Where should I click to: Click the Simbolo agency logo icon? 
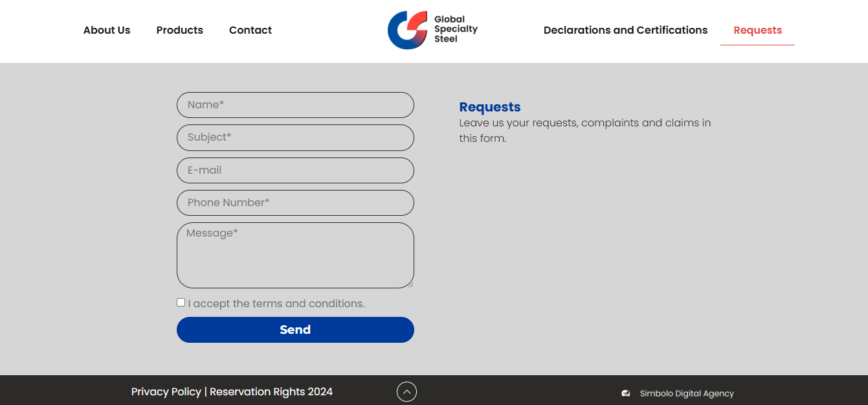coord(626,393)
